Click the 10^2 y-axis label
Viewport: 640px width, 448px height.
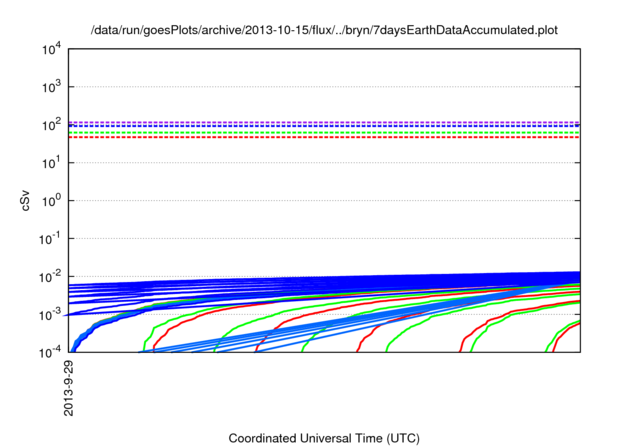(51, 125)
